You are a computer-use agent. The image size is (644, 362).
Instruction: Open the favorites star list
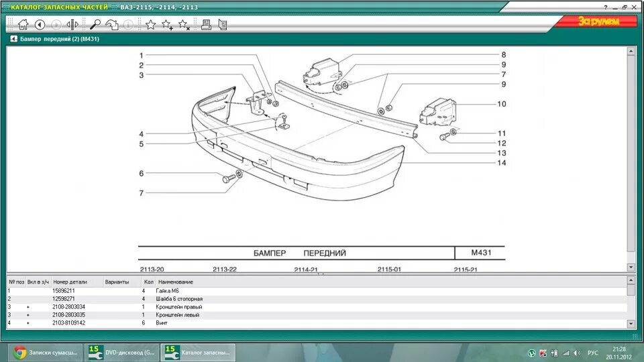tap(151, 25)
